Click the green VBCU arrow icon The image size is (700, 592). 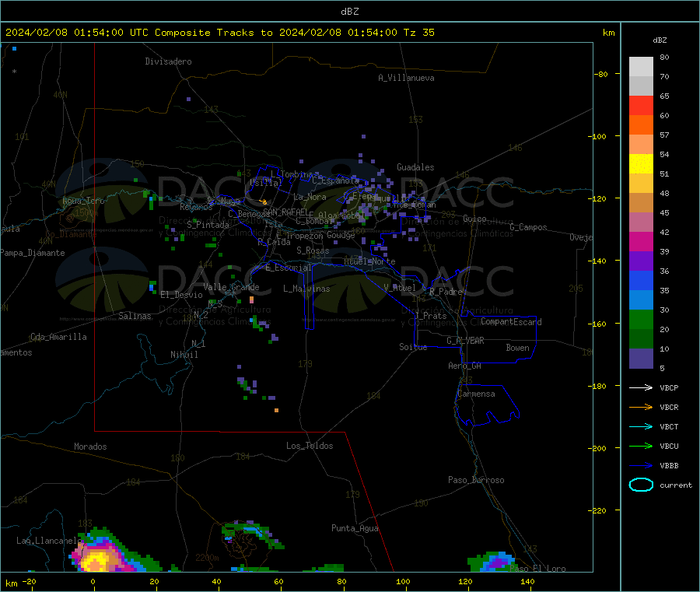point(641,446)
